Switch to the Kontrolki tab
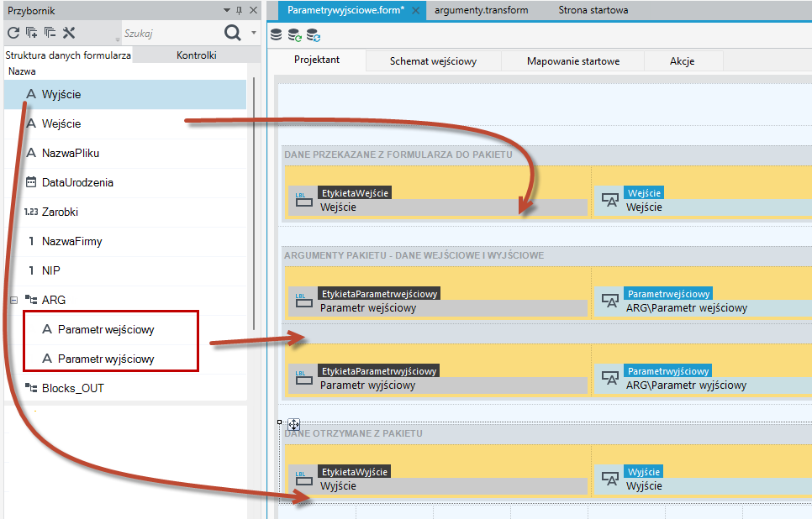812x519 pixels. click(196, 55)
